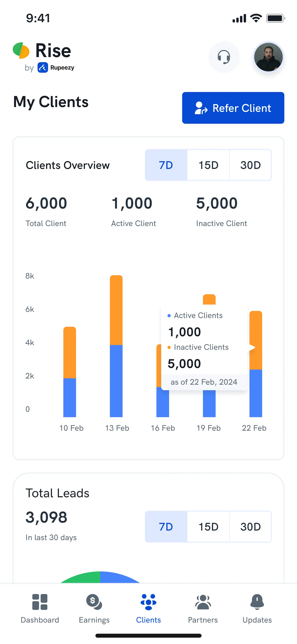Open the Earnings tab icon

(x=94, y=602)
